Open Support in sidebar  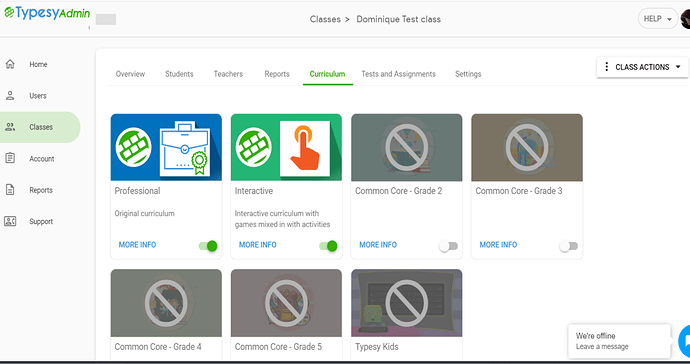click(x=41, y=221)
